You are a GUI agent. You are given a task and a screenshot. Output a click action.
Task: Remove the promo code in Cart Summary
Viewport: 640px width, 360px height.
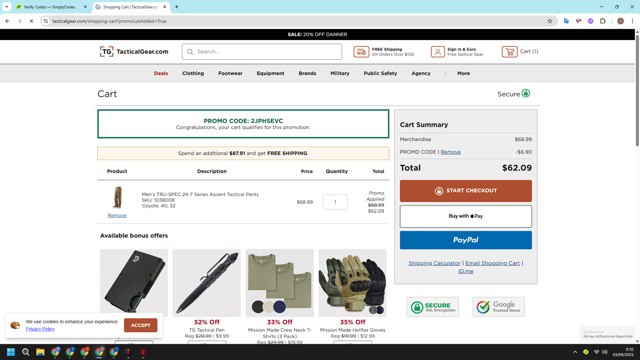[451, 152]
